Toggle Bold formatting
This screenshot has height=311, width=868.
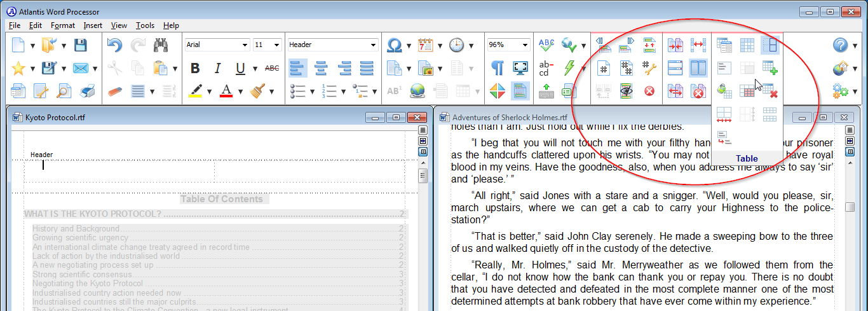(x=195, y=68)
